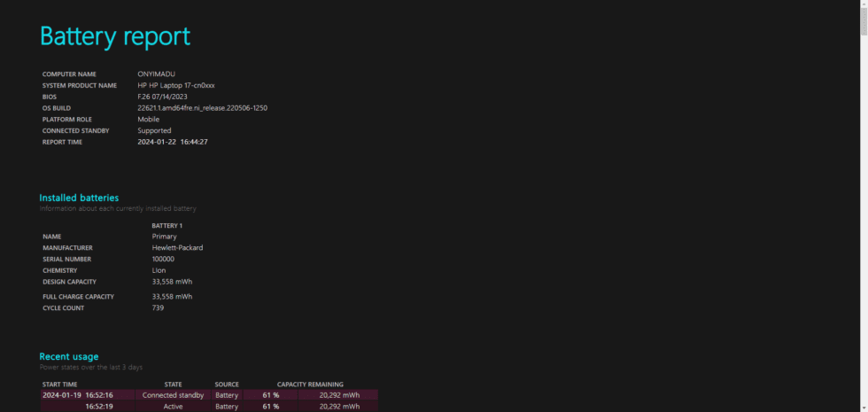Click the CONNECTED STANDBY label
The width and height of the screenshot is (868, 412).
76,131
